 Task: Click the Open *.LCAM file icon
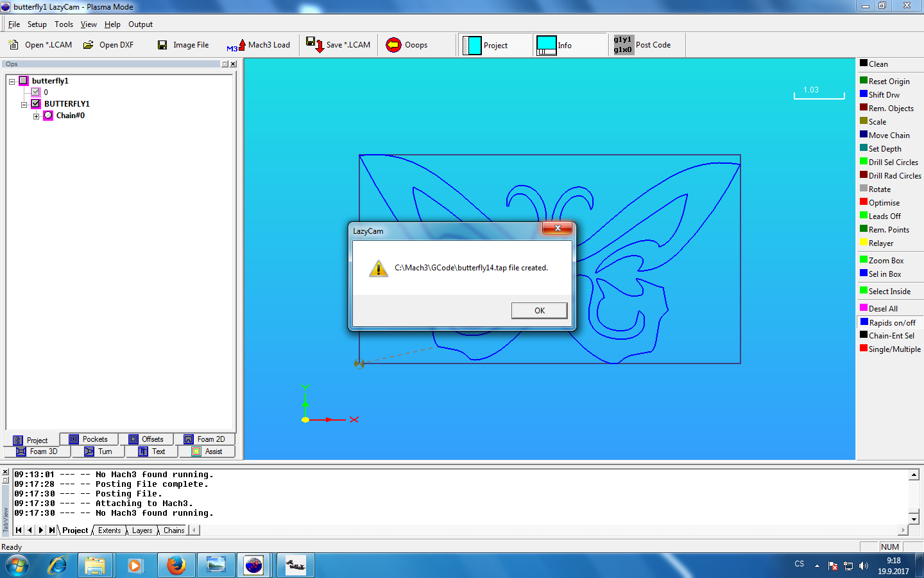pos(13,45)
